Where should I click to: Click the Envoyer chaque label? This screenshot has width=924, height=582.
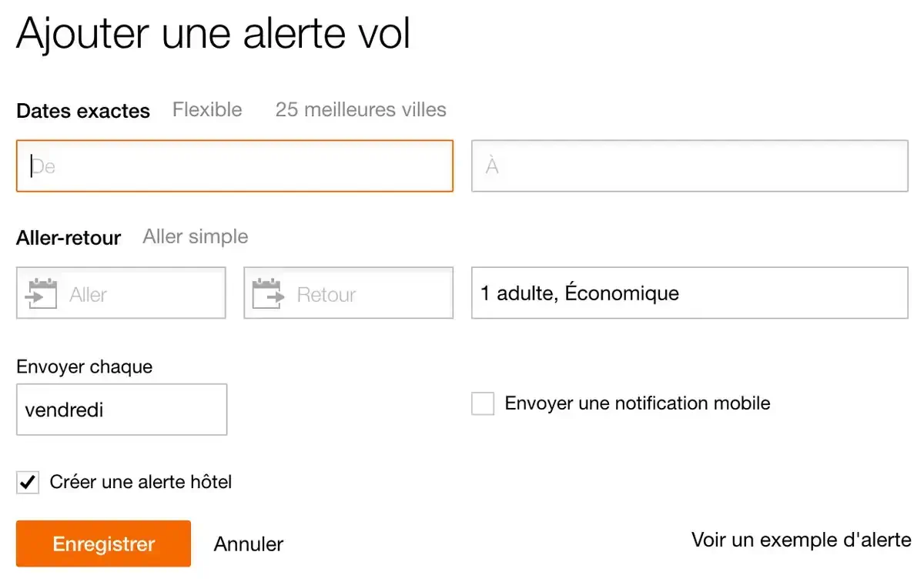tap(85, 367)
